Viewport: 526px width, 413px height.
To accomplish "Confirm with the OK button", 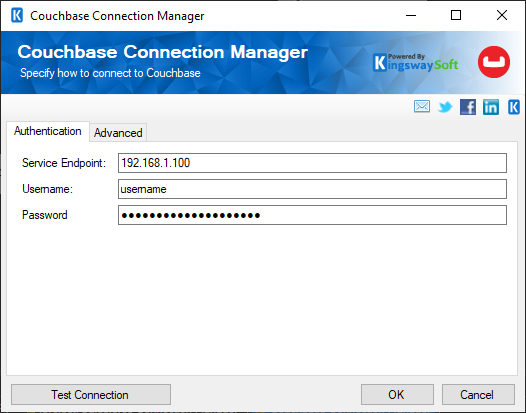I will coord(397,395).
